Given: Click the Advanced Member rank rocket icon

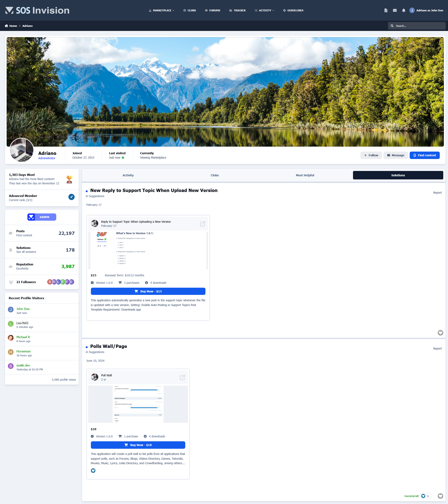Looking at the screenshot, I should [72, 197].
